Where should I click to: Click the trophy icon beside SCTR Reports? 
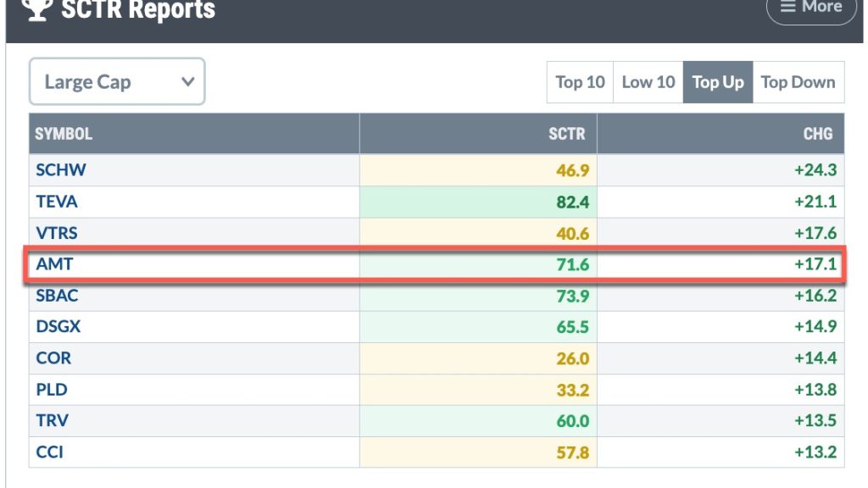tap(37, 9)
